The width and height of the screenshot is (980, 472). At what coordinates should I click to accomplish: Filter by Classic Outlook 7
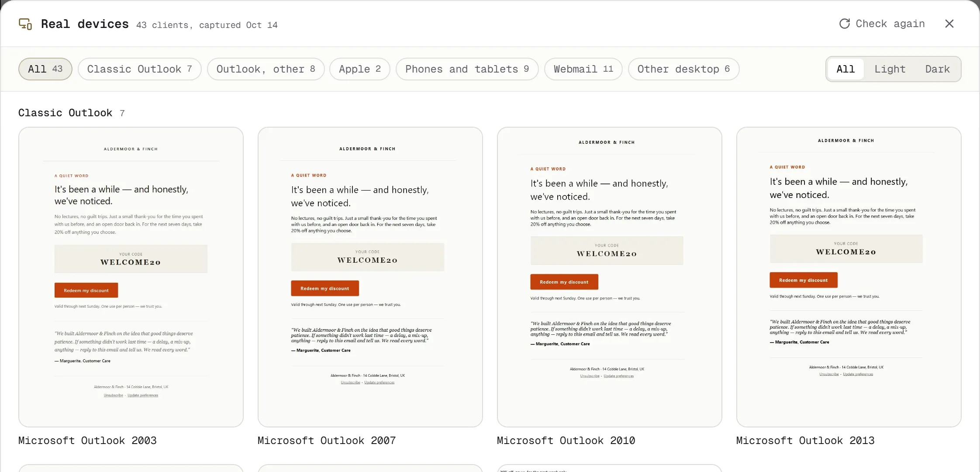coord(140,69)
